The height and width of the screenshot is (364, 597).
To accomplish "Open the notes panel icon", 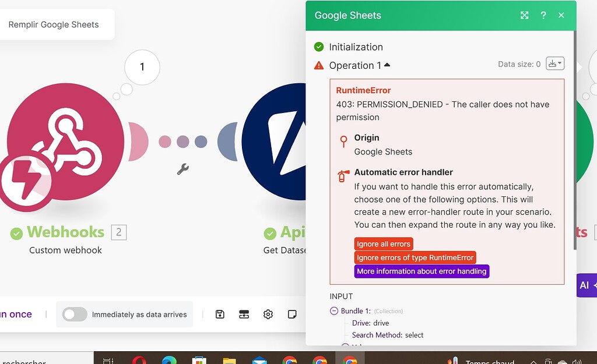I will coord(292,314).
